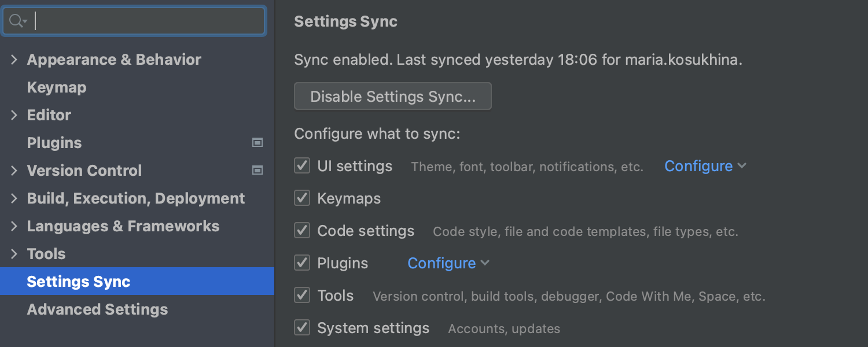Viewport: 868px width, 347px height.
Task: Toggle the Keymaps sync checkbox
Action: click(x=302, y=198)
